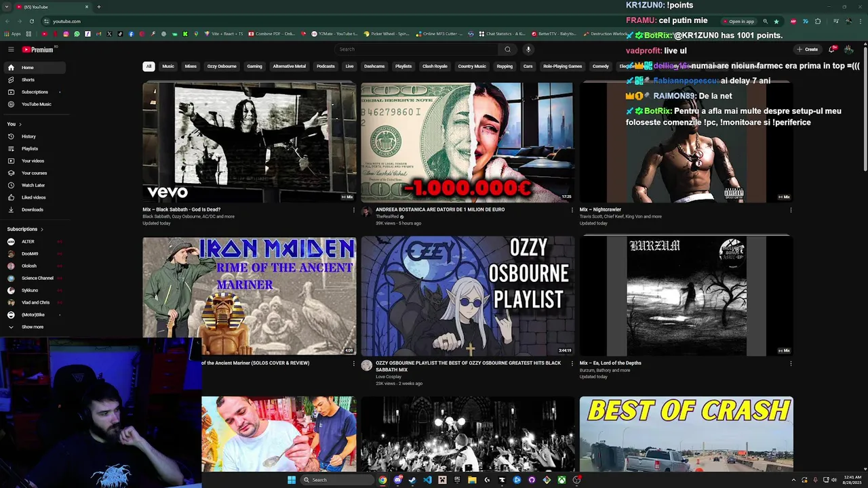Open History from sidebar
The width and height of the screenshot is (868, 488).
pyautogui.click(x=33, y=137)
